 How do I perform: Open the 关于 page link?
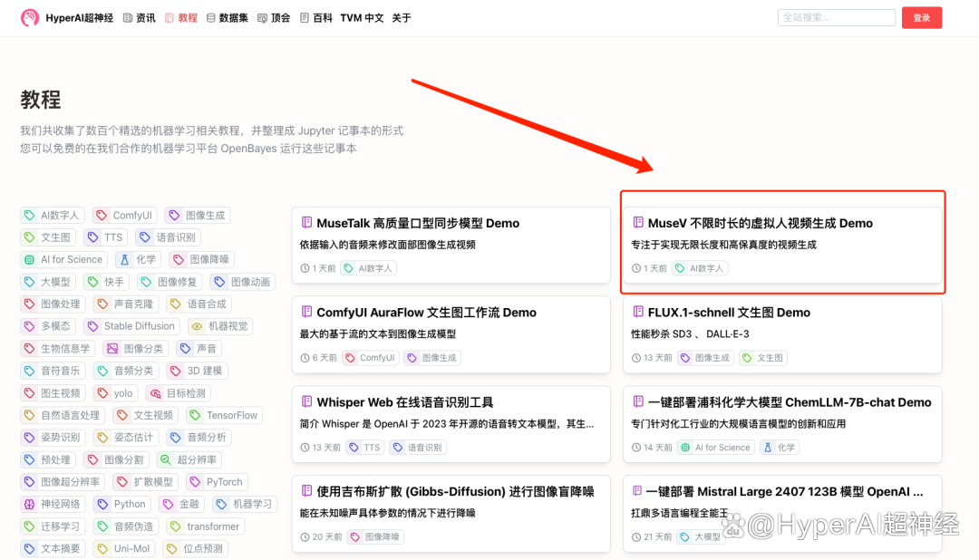402,18
